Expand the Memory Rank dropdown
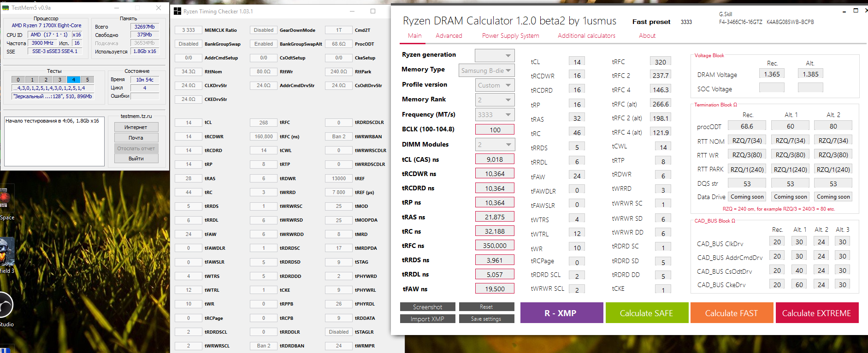This screenshot has height=353, width=868. click(x=495, y=100)
